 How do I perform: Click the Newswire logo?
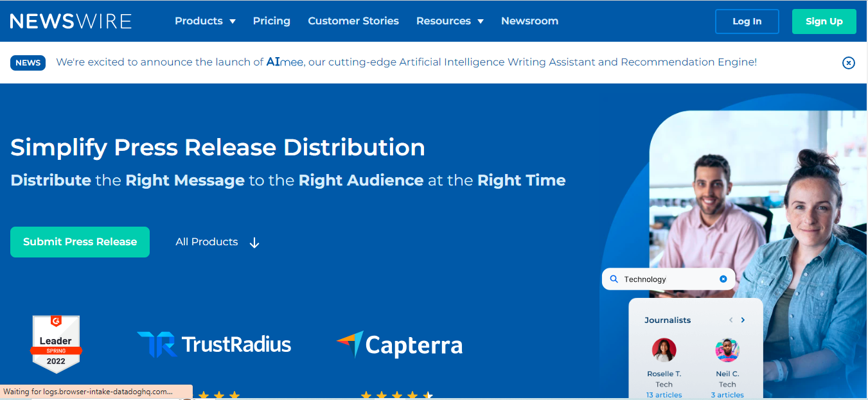71,21
